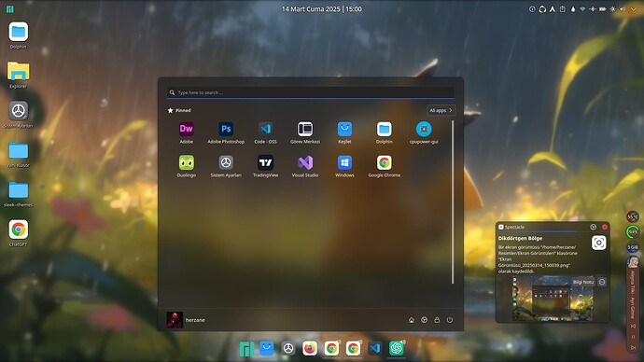Open Görev Merkezi pinned app
This screenshot has height=362, width=644.
(305, 132)
